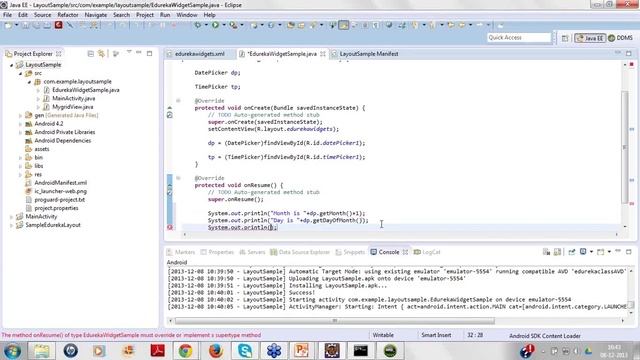Image resolution: width=640 pixels, height=360 pixels.
Task: Expand the libs folder
Action: pyautogui.click(x=20, y=166)
